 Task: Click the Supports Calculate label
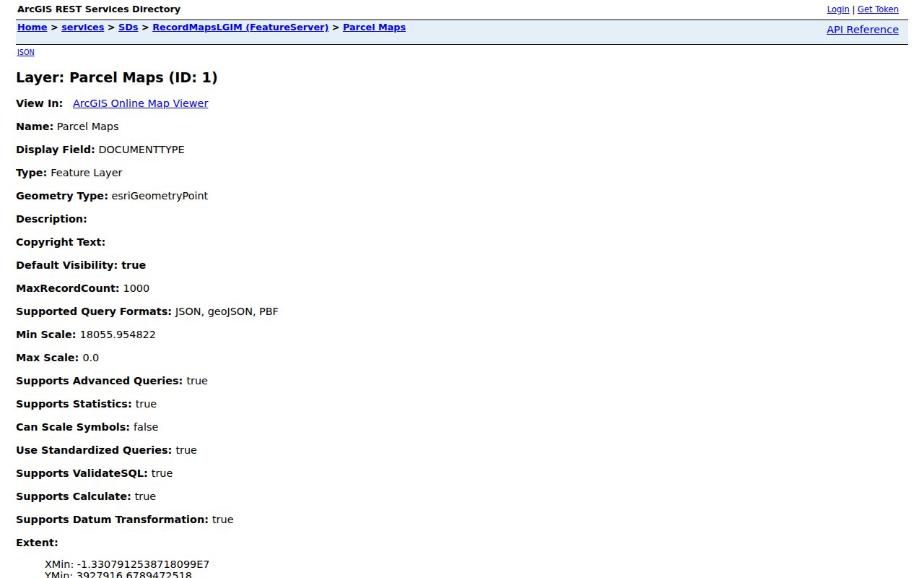pyautogui.click(x=74, y=496)
